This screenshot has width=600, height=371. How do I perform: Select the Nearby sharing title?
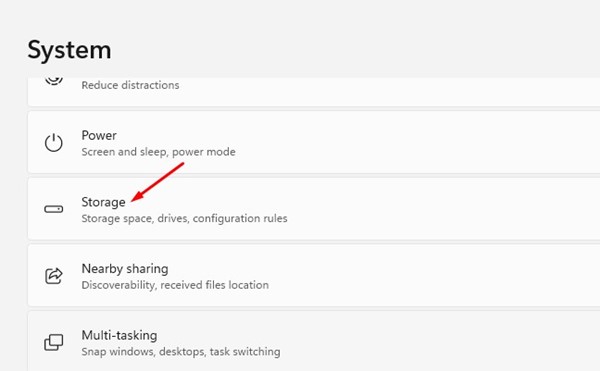[x=125, y=268]
